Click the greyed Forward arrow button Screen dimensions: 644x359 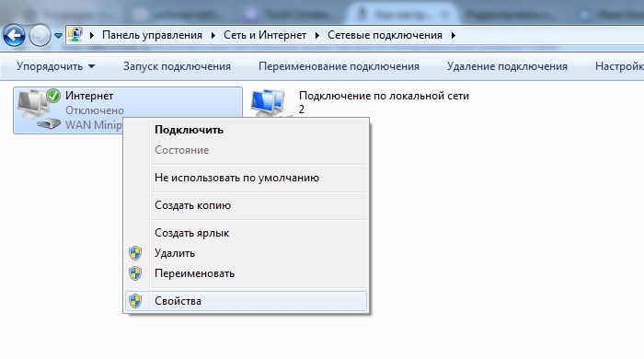tap(40, 35)
